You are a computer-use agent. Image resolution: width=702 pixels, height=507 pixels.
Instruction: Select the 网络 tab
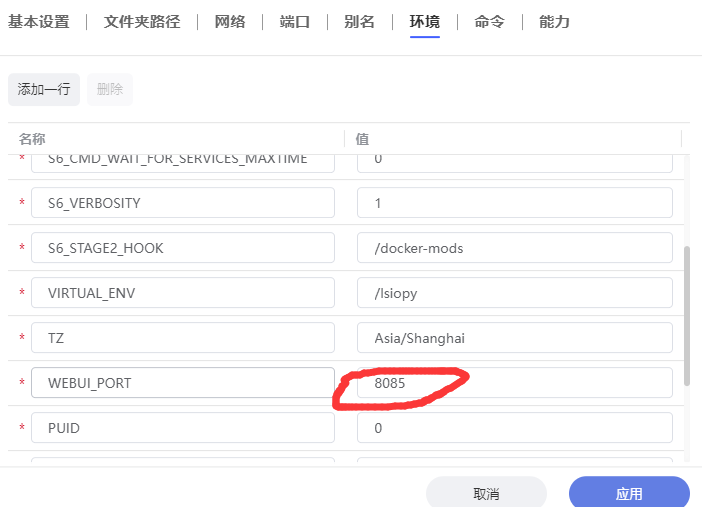click(x=229, y=22)
